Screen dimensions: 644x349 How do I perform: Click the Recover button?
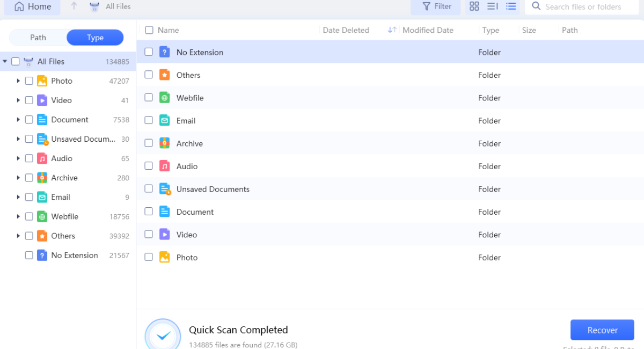[x=602, y=330]
